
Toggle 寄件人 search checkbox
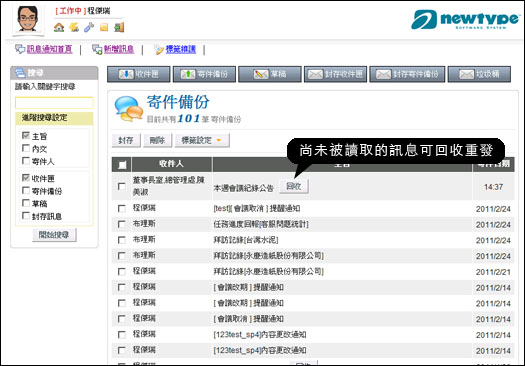[26, 161]
